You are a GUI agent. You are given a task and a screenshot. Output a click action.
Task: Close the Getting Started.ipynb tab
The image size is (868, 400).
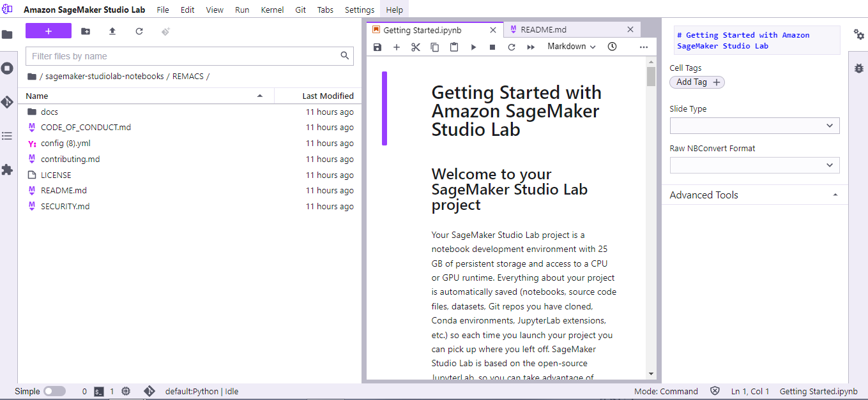click(x=492, y=30)
